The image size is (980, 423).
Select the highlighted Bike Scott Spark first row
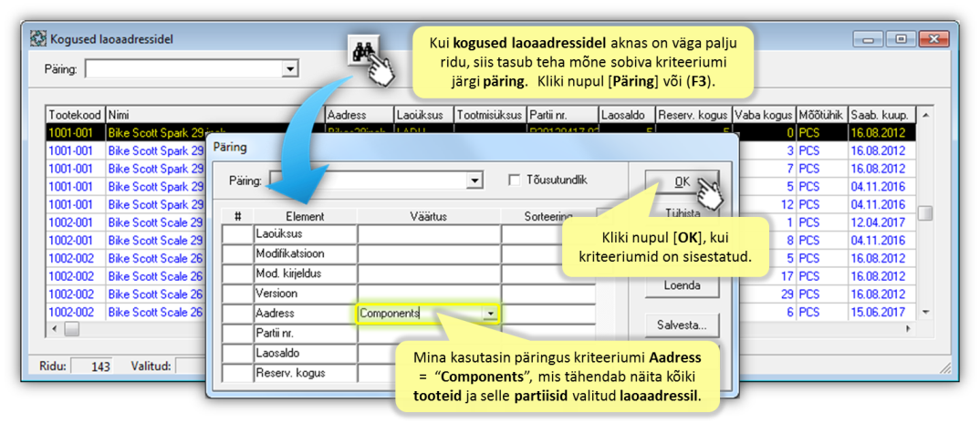481,132
